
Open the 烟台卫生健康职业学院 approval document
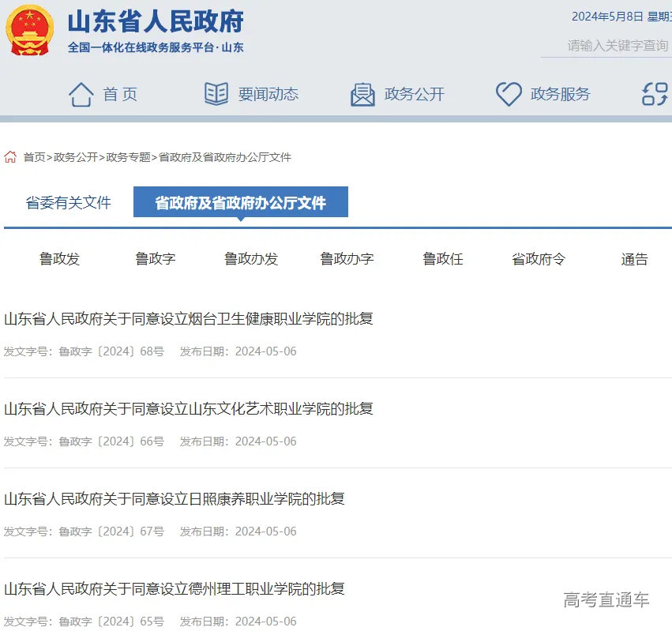[189, 318]
